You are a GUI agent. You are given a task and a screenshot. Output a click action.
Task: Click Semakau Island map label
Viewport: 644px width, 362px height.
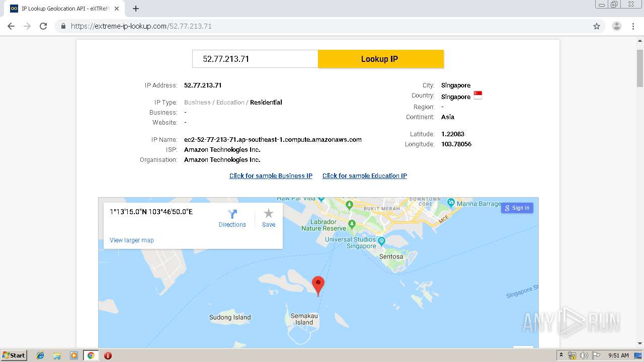304,319
